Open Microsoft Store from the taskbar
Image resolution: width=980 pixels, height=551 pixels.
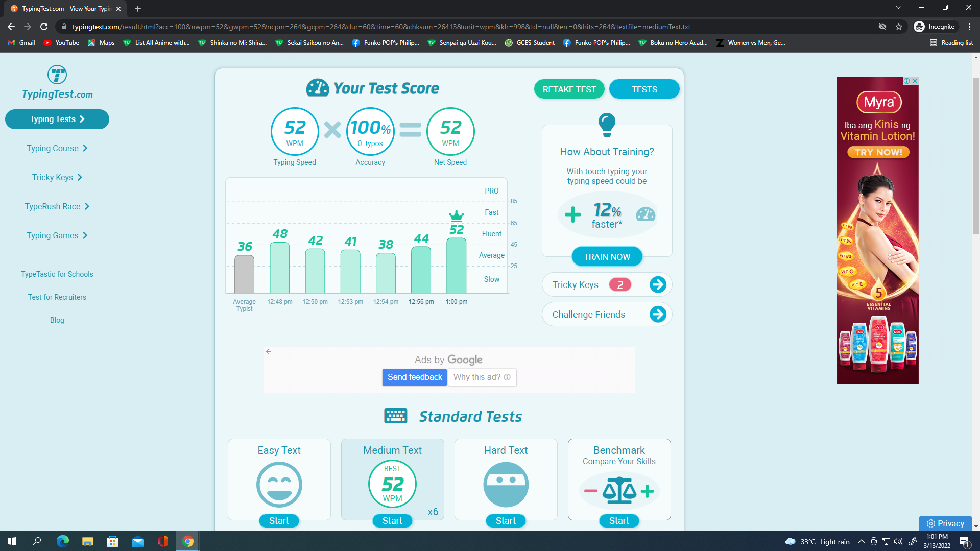click(x=113, y=541)
